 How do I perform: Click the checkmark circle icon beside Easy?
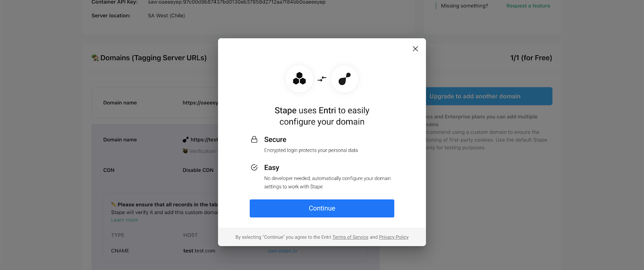(254, 167)
